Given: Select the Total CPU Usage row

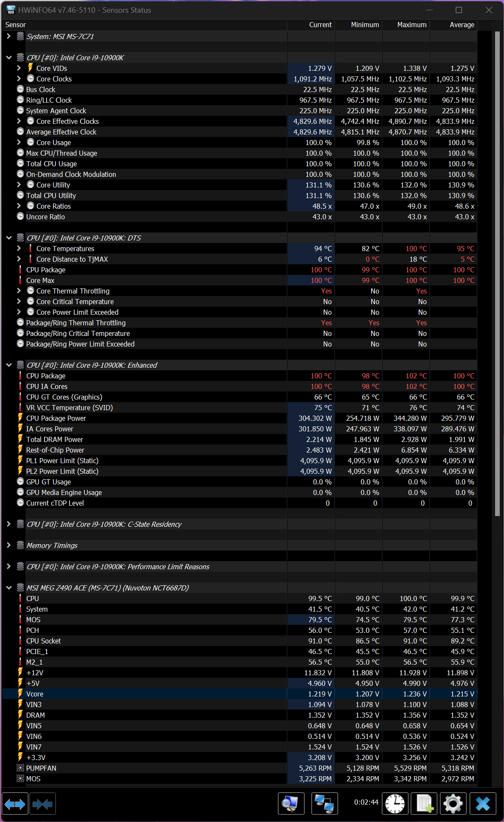Looking at the screenshot, I should point(239,164).
